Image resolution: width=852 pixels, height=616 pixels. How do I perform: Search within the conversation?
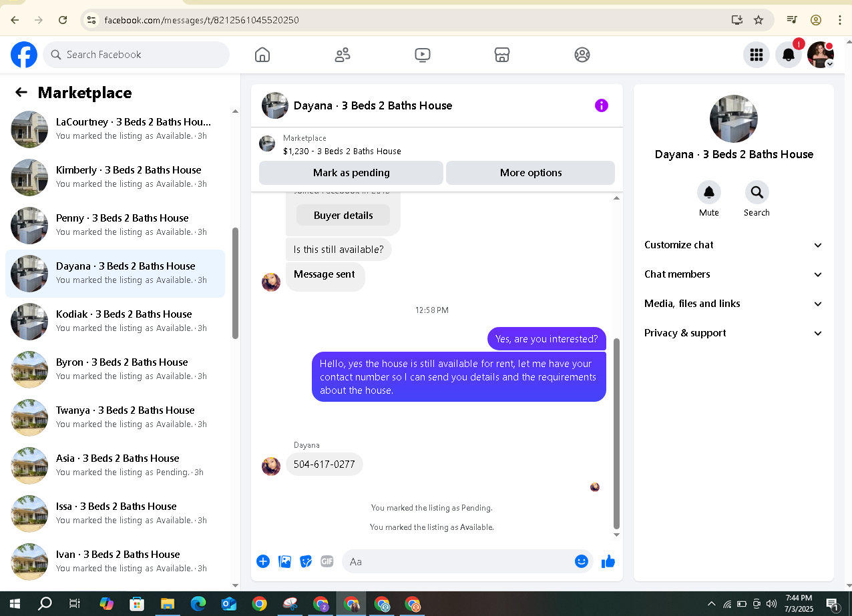click(x=757, y=193)
